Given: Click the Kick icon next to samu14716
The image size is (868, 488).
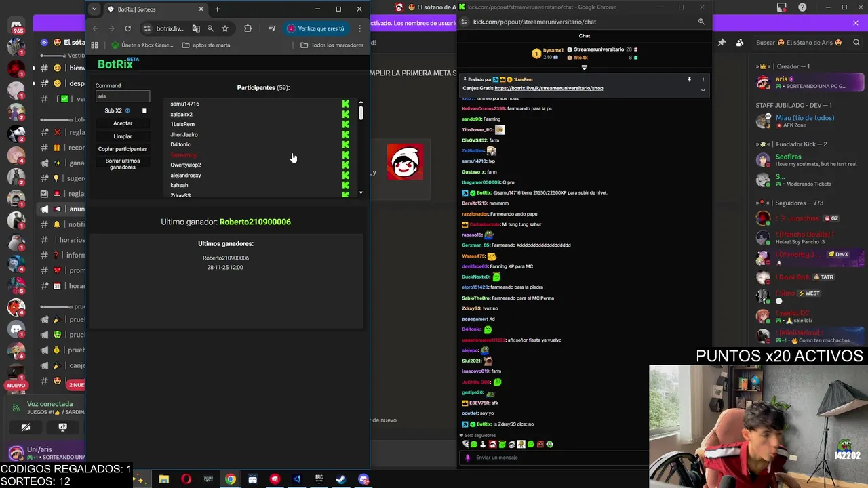Looking at the screenshot, I should point(346,104).
